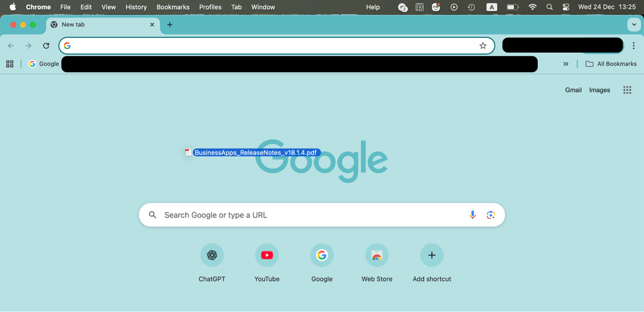Expand the bookmarks overflow chevron
The image size is (644, 312).
[566, 64]
